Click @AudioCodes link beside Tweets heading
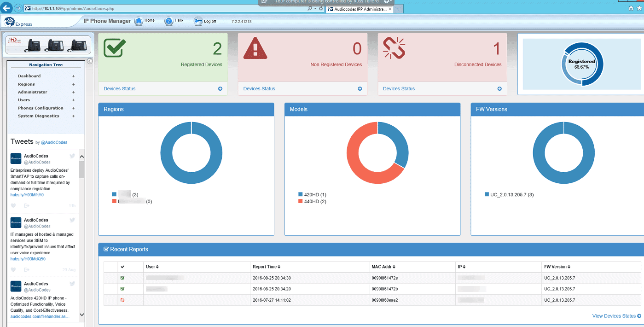The width and height of the screenshot is (644, 327). click(x=54, y=143)
